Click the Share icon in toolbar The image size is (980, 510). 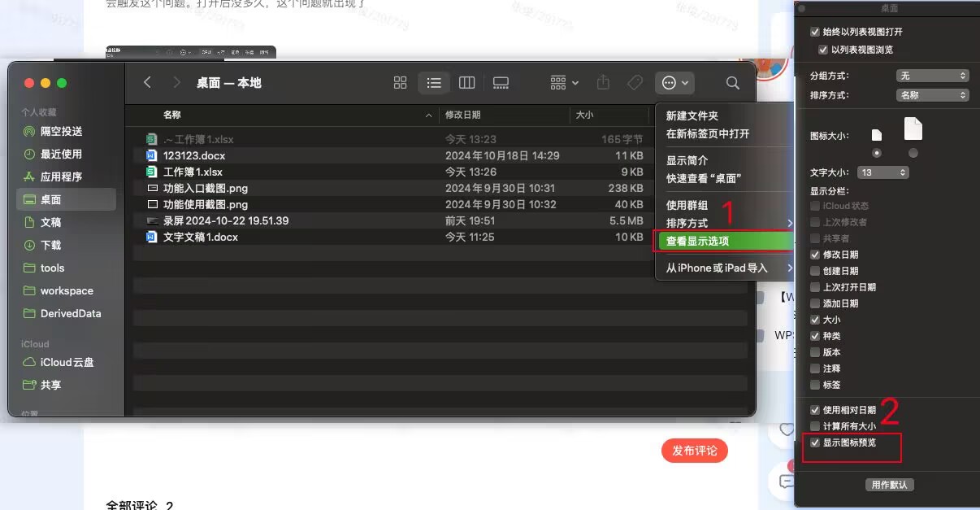[x=603, y=83]
